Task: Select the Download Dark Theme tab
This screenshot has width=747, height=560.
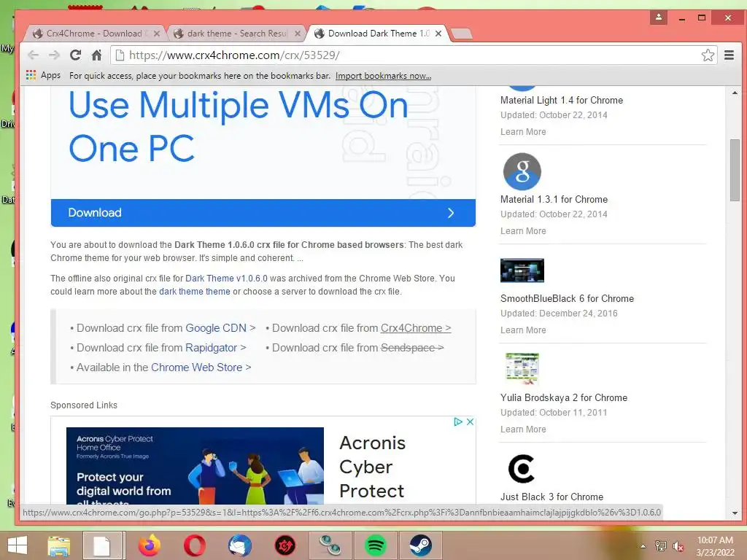Action: 376,34
